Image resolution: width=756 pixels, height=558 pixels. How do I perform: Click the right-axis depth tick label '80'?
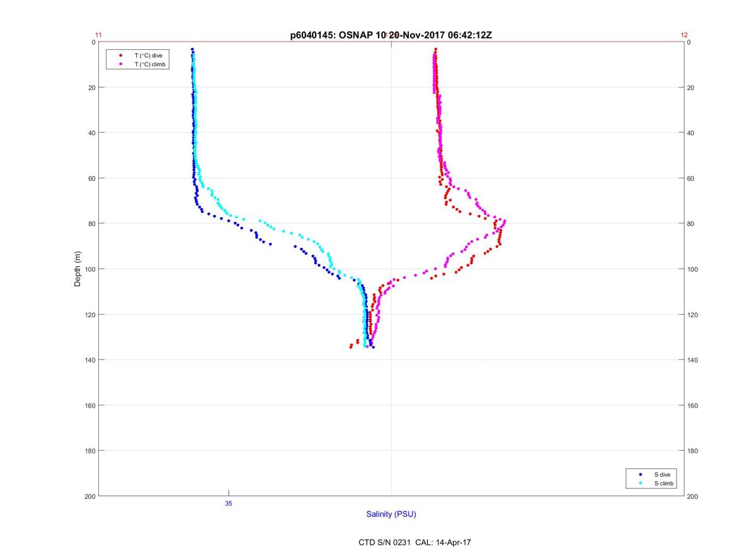(x=691, y=224)
